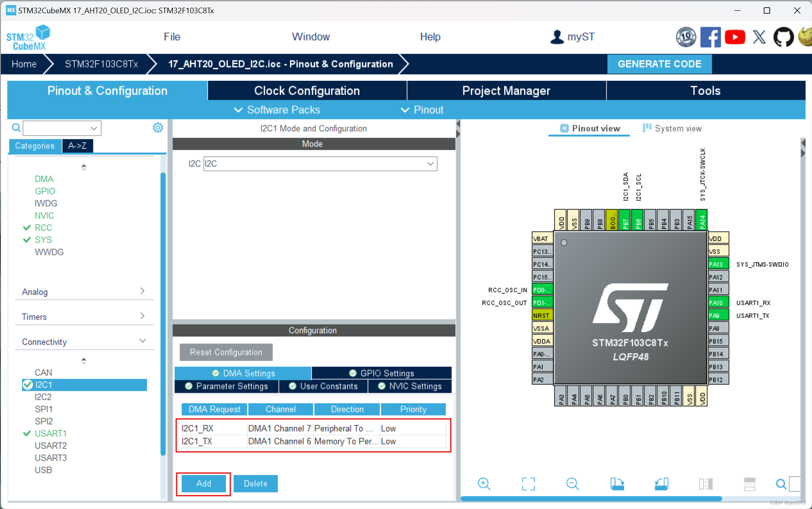Viewport: 812px width, 509px height.
Task: Zoom out of the pinout view
Action: [x=572, y=484]
